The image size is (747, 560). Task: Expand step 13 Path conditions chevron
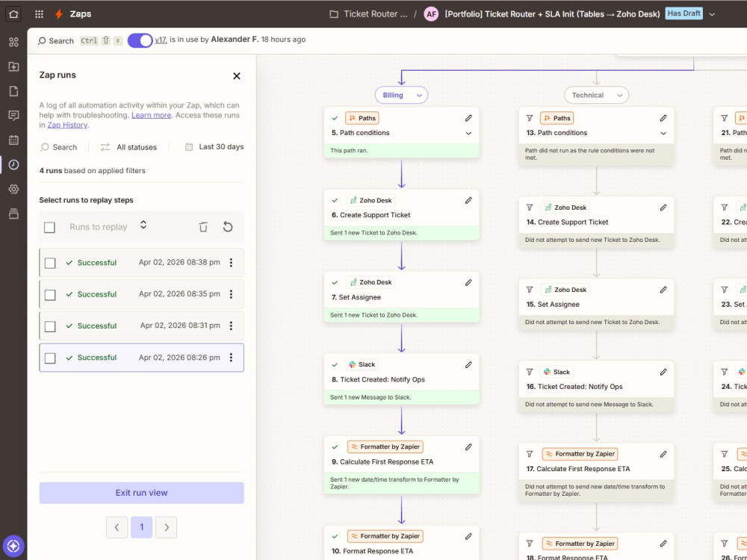pos(663,134)
